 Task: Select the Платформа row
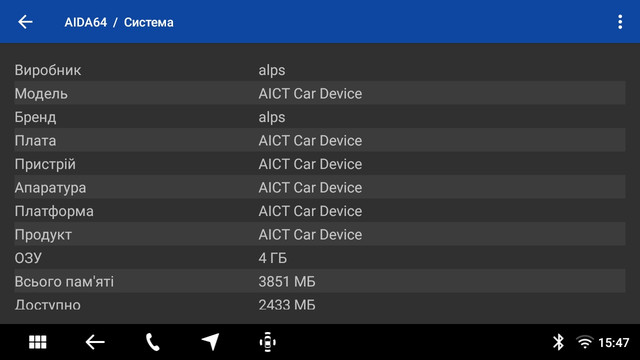pyautogui.click(x=320, y=211)
